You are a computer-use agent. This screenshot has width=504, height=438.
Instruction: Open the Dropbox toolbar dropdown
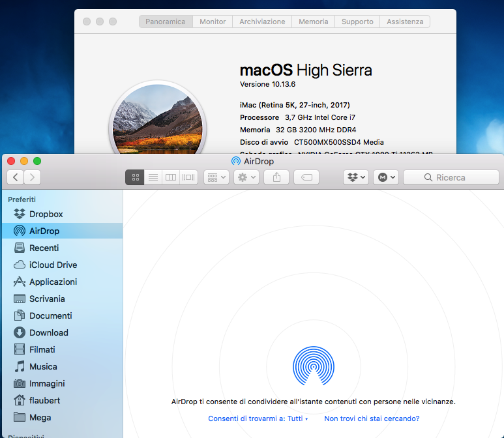(356, 177)
